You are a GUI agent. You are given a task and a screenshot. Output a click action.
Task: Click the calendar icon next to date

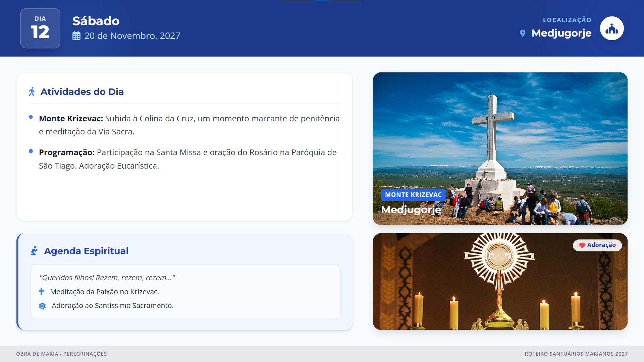click(76, 36)
